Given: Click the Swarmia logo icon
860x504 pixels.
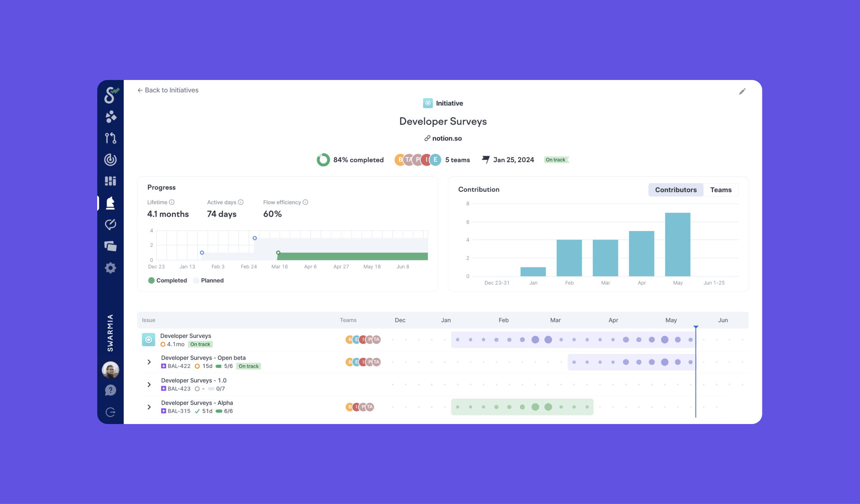Looking at the screenshot, I should 111,95.
